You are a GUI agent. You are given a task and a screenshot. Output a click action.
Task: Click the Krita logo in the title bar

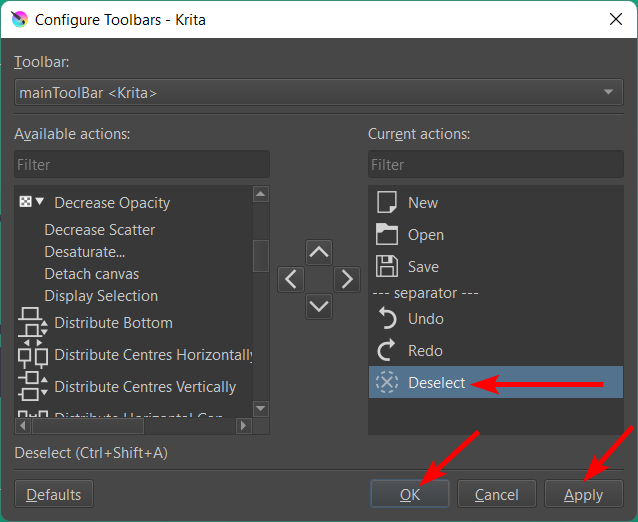[20, 19]
